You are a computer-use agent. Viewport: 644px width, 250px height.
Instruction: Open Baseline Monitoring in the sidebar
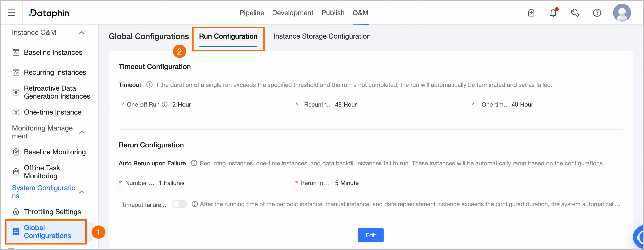(55, 152)
